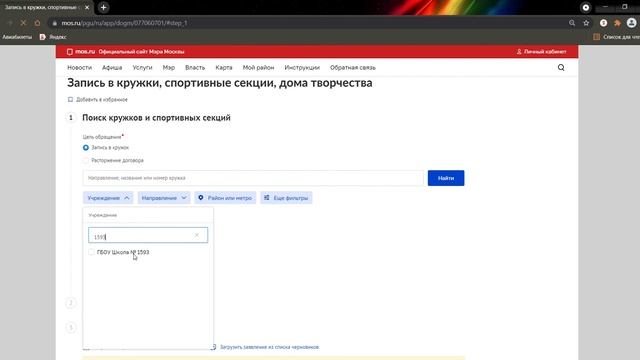Click the address bar URL
Image resolution: width=640 pixels, height=360 pixels.
click(124, 23)
